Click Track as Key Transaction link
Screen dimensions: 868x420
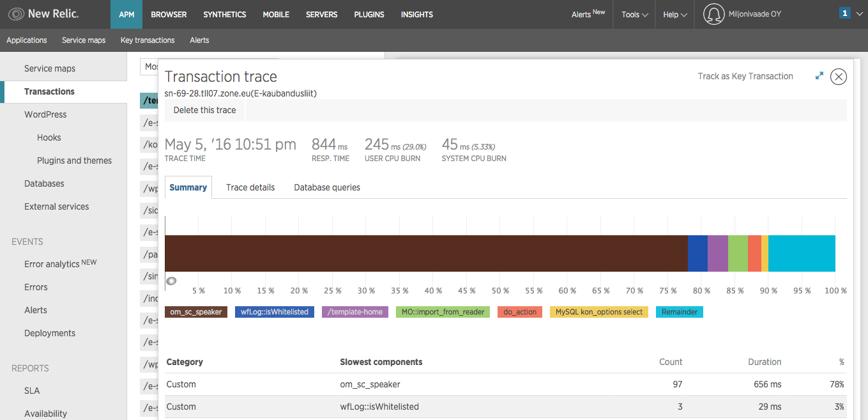point(745,76)
